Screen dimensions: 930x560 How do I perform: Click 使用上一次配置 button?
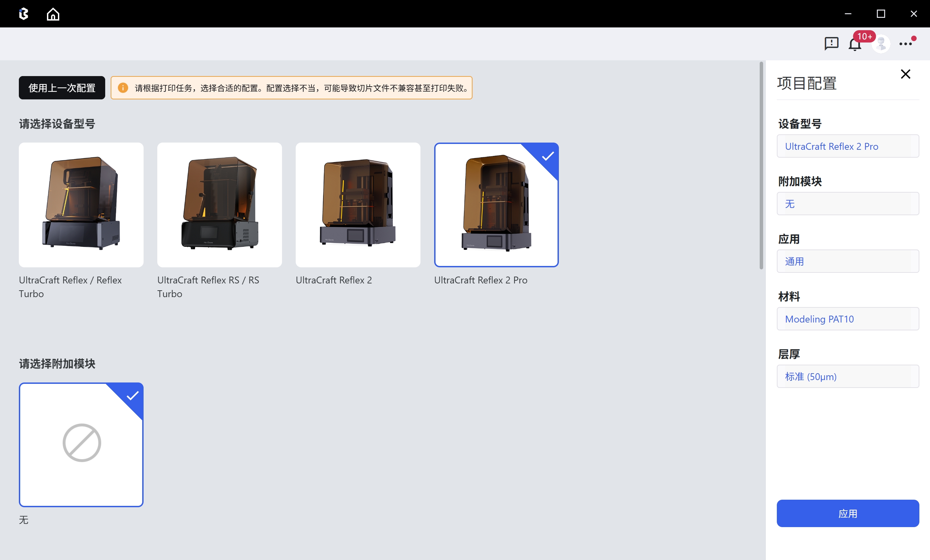(x=62, y=88)
